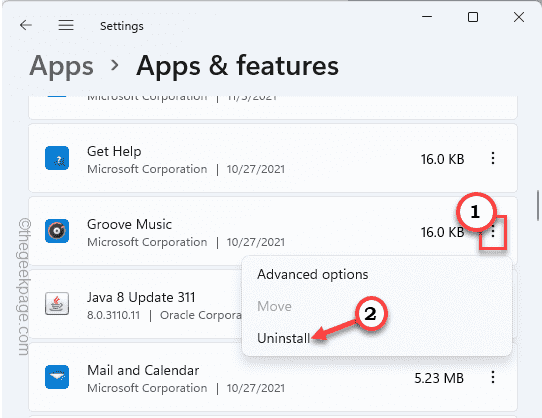The height and width of the screenshot is (418, 542).
Task: Click the Apps & features heading
Action: (237, 65)
